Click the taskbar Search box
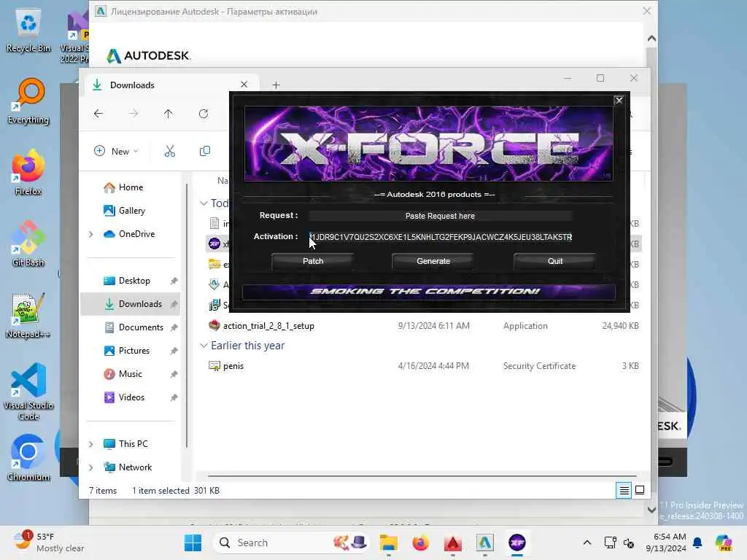 tap(292, 542)
